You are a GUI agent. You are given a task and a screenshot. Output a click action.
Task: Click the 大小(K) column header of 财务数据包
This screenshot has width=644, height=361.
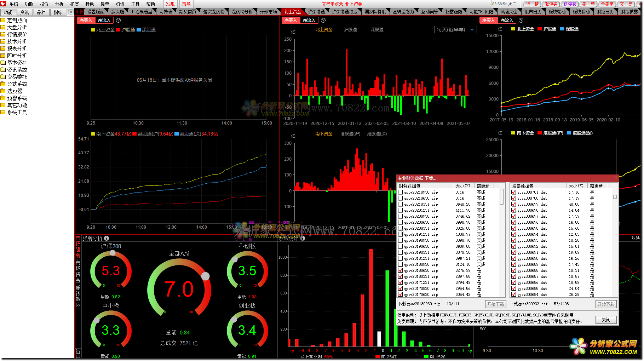[463, 186]
